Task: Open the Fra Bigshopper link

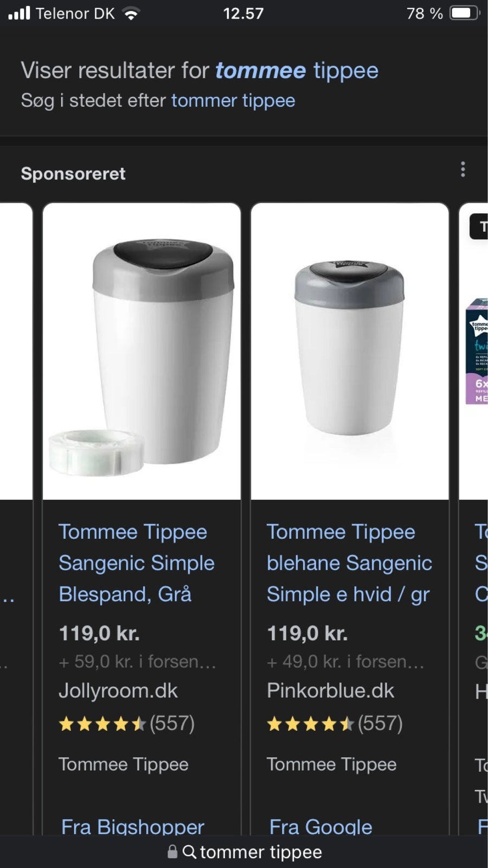Action: tap(132, 826)
